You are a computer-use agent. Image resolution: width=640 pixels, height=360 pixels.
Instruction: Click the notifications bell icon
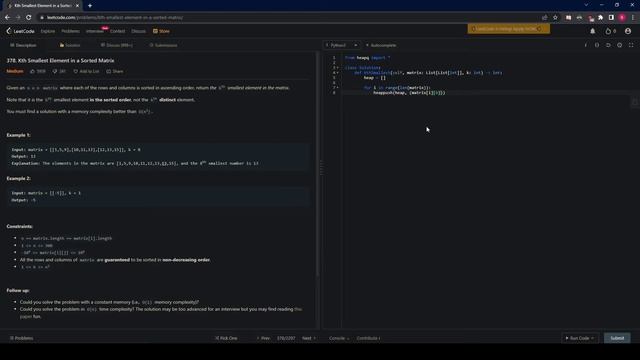(593, 31)
